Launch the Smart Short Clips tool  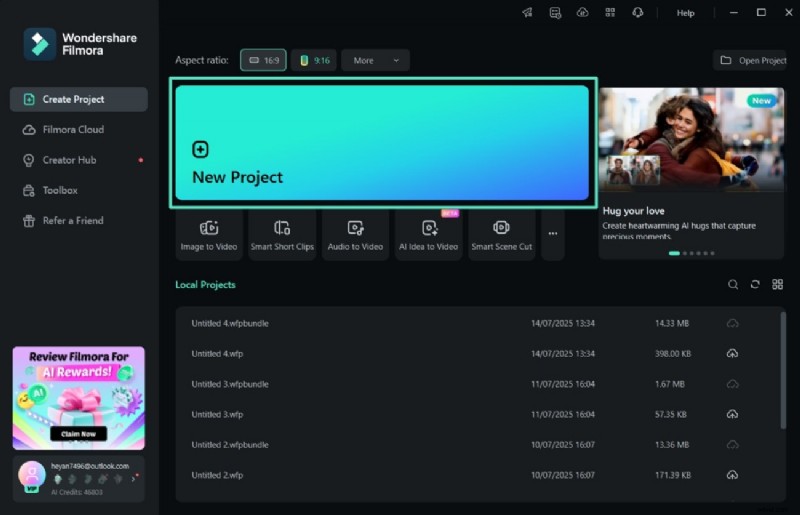click(282, 234)
